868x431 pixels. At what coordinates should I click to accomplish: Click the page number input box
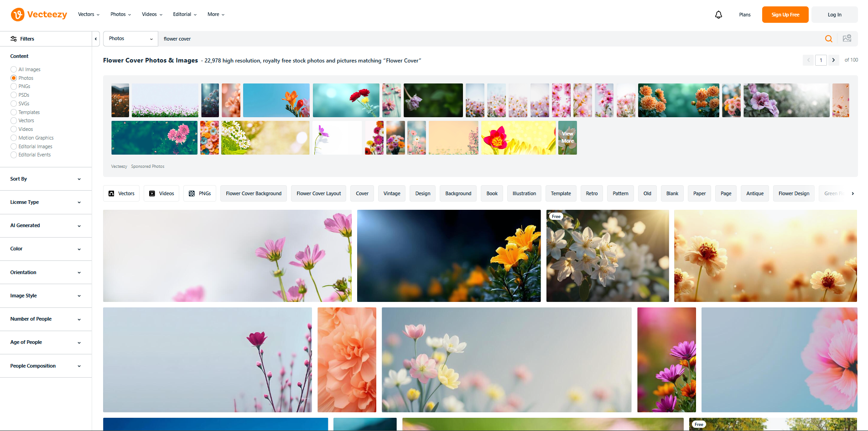[x=821, y=60]
